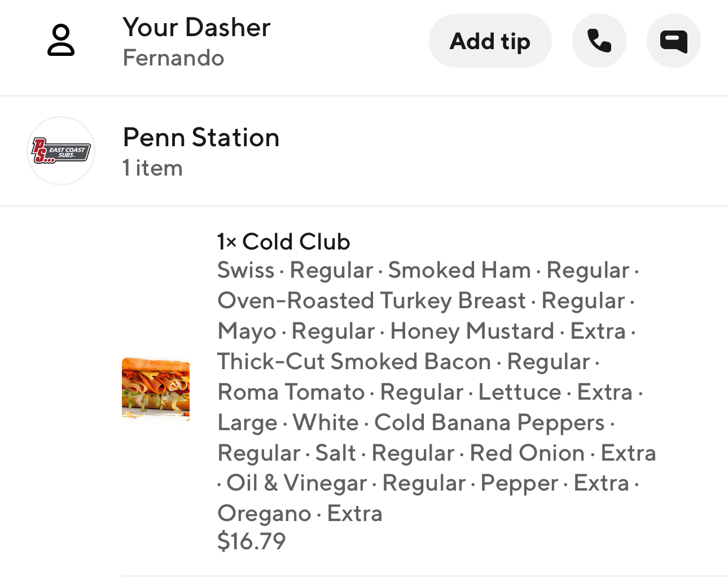Screen dimensions: 728x582
Task: Select Thick-Cut Smoked Bacon option text
Action: pyautogui.click(x=354, y=362)
